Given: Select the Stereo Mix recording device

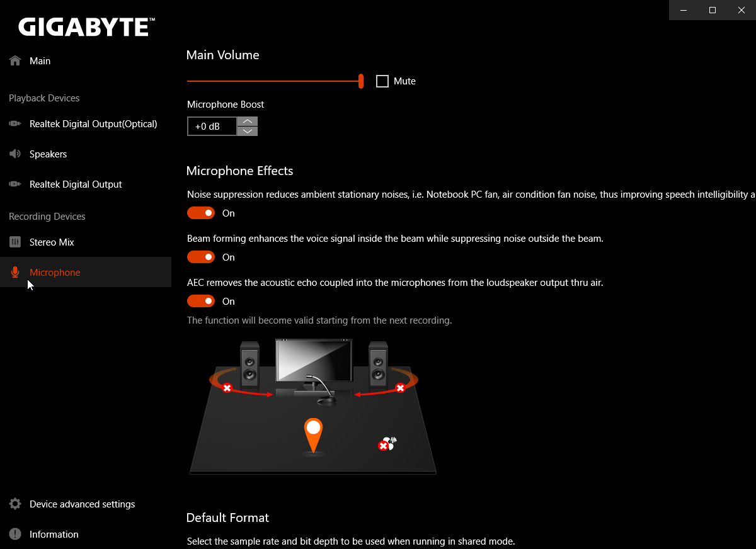Looking at the screenshot, I should coord(86,242).
